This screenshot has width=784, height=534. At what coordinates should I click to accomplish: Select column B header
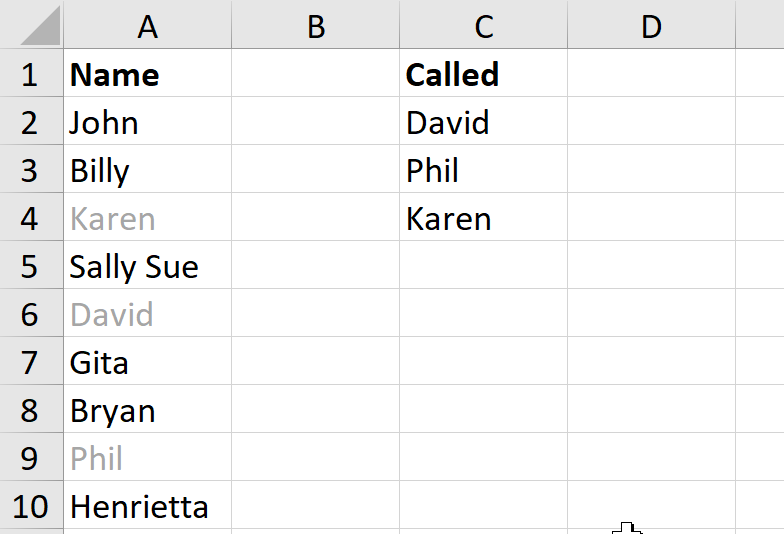(315, 26)
